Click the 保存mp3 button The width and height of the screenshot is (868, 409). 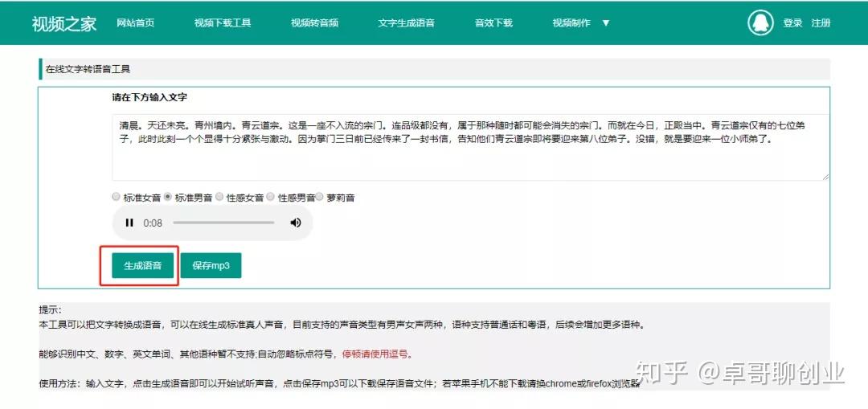pyautogui.click(x=211, y=266)
